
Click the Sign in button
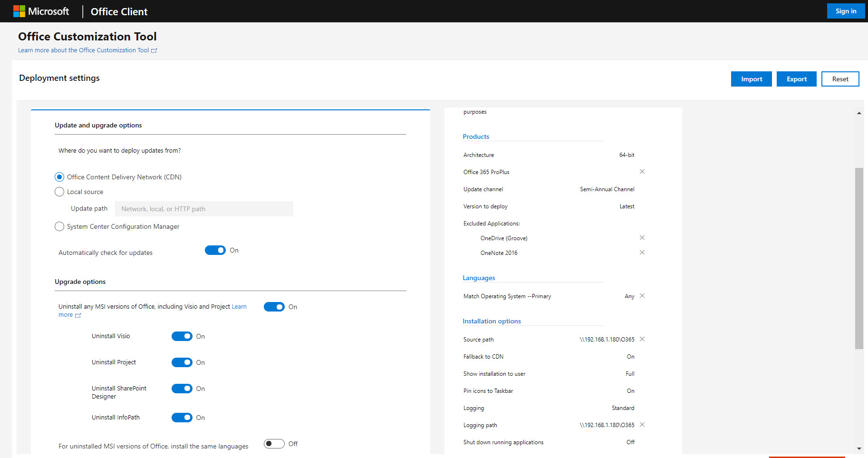[846, 11]
